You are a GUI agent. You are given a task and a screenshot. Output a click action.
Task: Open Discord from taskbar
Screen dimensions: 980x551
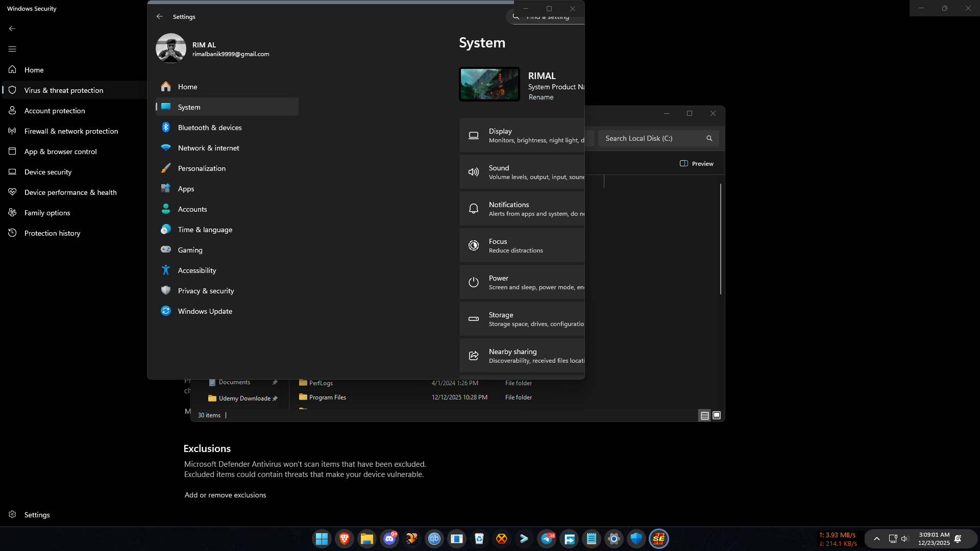pyautogui.click(x=389, y=539)
